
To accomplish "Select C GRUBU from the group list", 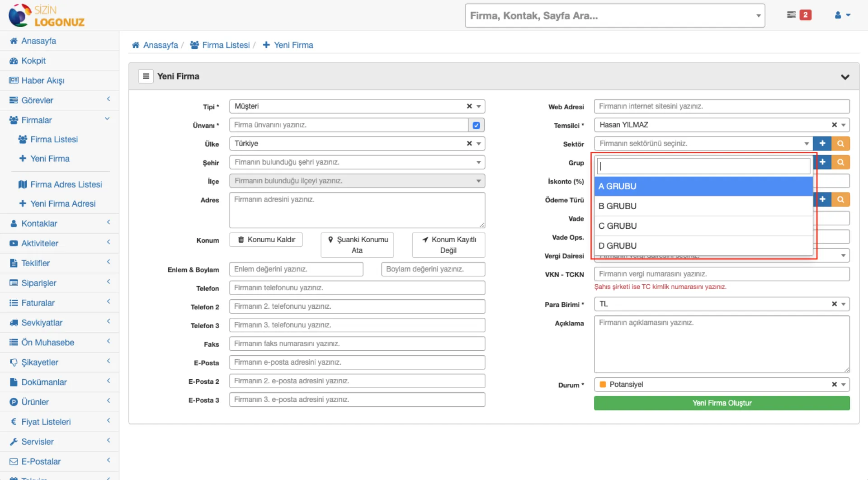I will [x=703, y=226].
